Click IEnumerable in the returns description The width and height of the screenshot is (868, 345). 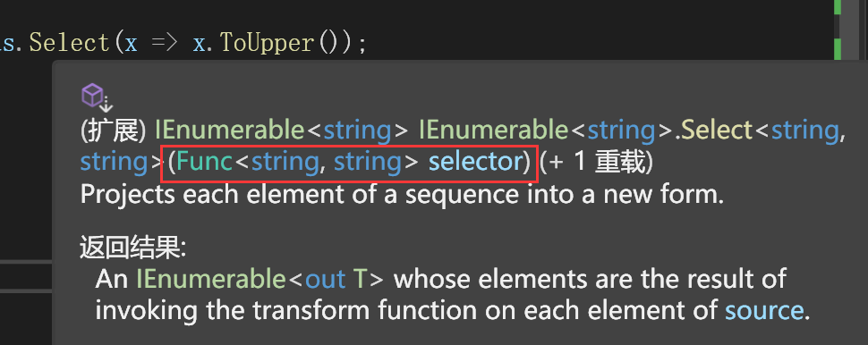[x=211, y=279]
